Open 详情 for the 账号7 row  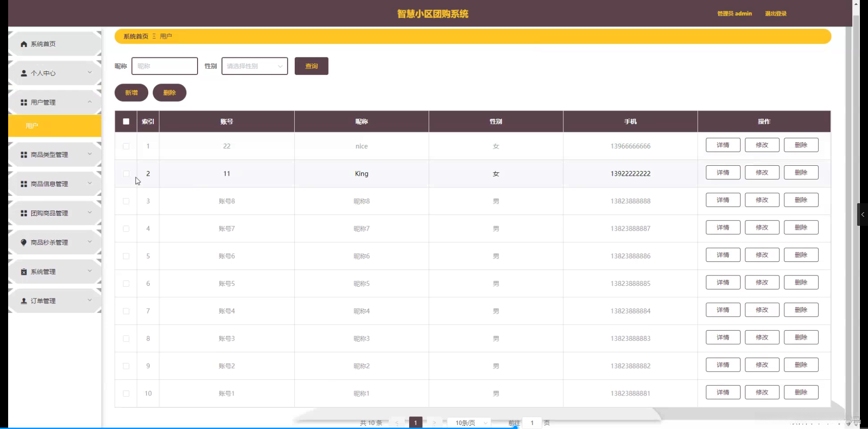click(723, 228)
